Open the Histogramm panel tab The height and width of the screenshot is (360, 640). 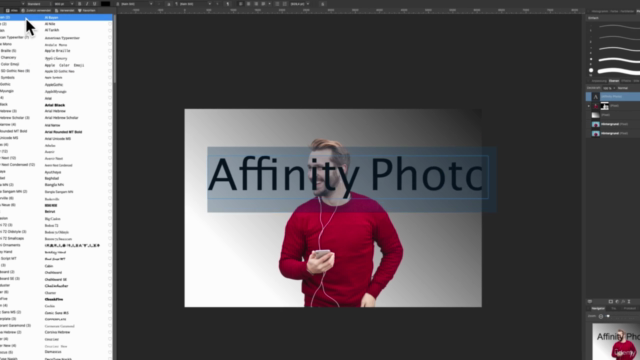click(x=599, y=11)
